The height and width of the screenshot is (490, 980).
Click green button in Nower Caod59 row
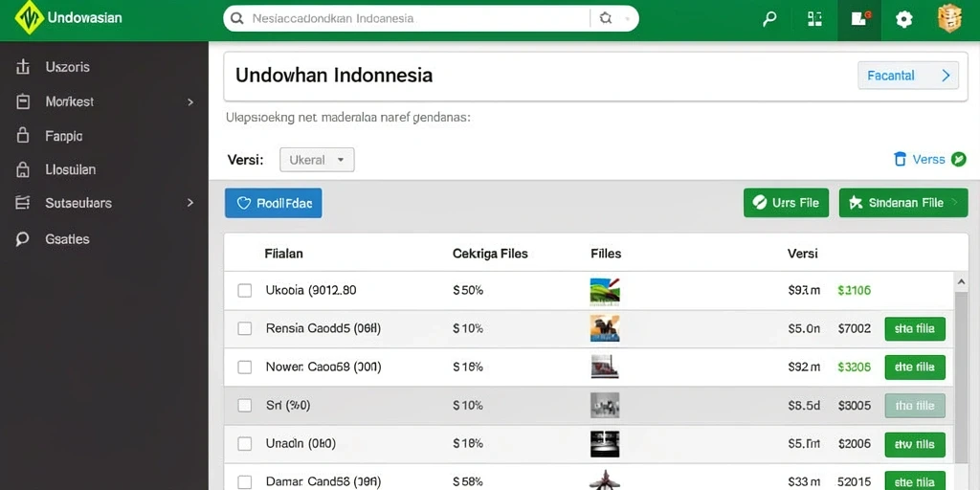tap(915, 367)
